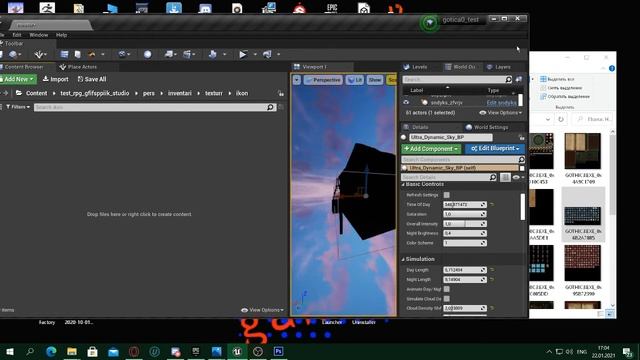Viewport: 640px width, 360px height.
Task: Toggle the Simulate Cloud checkbox
Action: [447, 299]
